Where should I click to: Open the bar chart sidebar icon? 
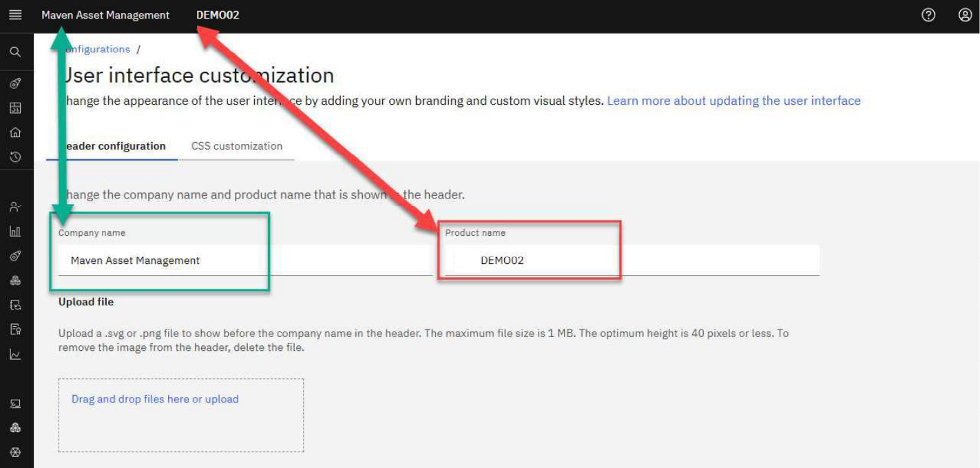pyautogui.click(x=15, y=232)
